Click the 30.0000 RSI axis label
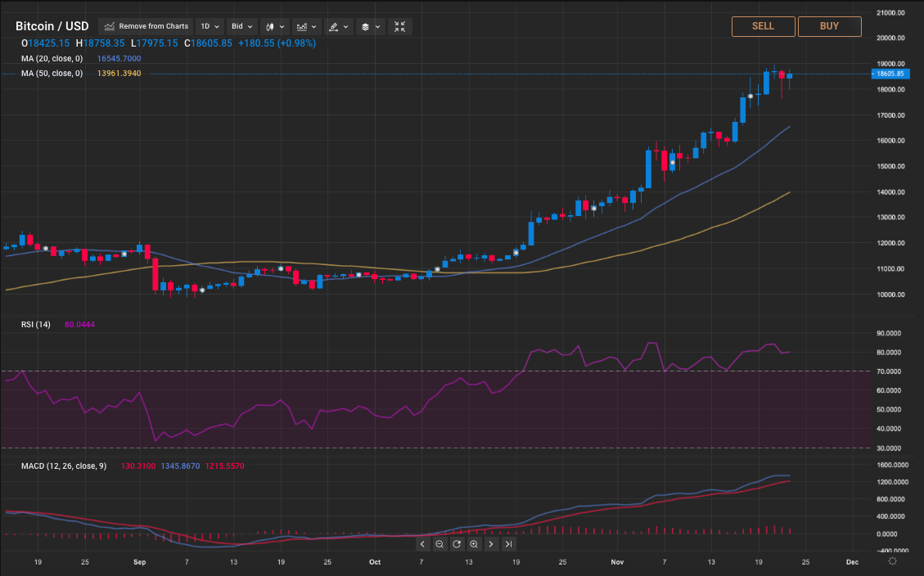The image size is (924, 576). (x=890, y=448)
